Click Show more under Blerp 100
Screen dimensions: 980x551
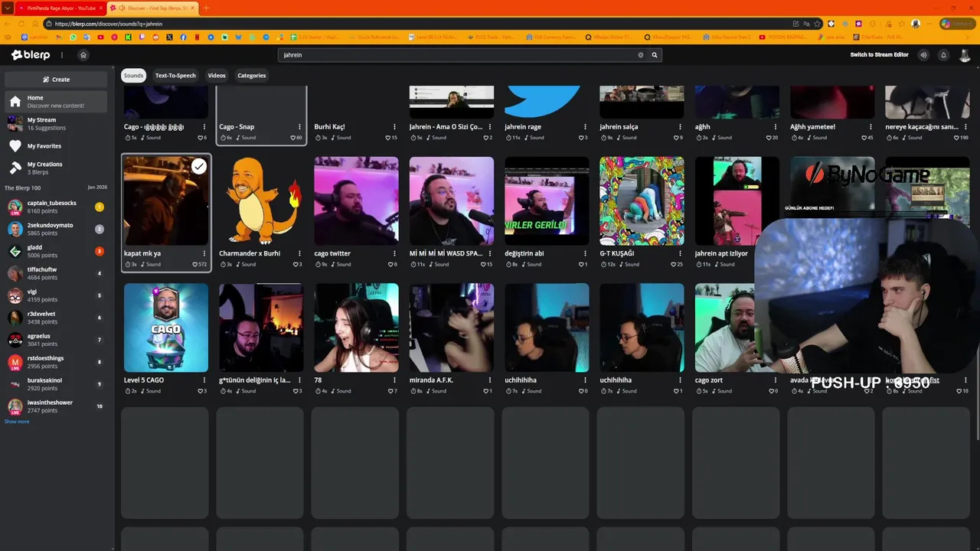(17, 422)
